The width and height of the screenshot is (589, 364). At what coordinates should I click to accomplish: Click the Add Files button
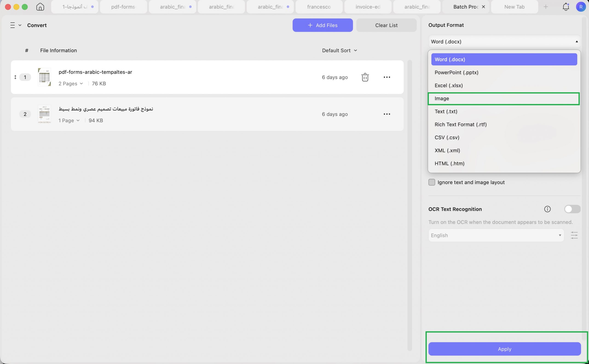pos(323,25)
